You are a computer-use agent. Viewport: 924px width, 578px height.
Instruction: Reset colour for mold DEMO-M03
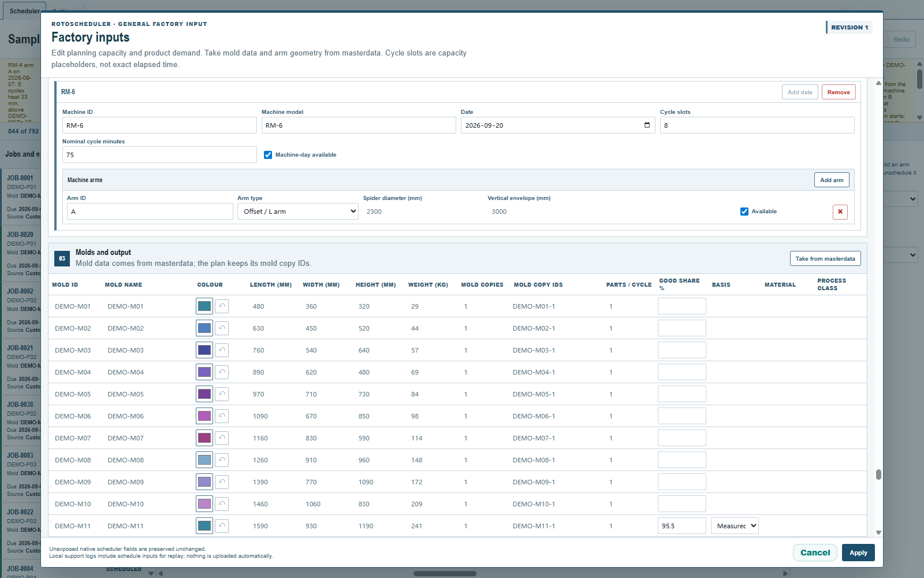pos(222,350)
